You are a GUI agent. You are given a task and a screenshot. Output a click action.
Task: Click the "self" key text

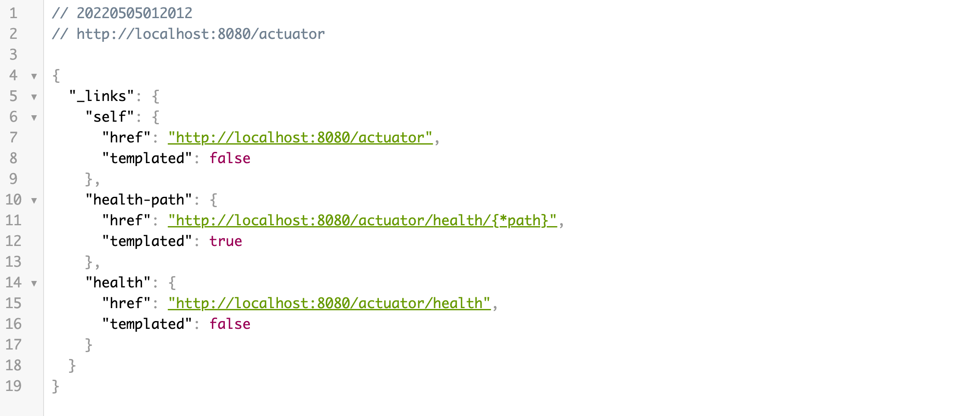[110, 117]
